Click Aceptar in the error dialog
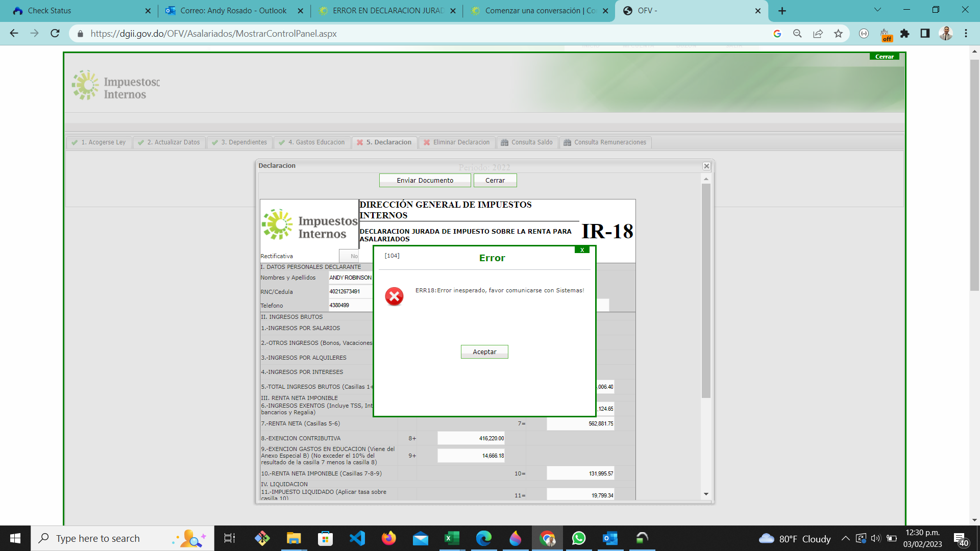The height and width of the screenshot is (551, 980). click(x=484, y=352)
